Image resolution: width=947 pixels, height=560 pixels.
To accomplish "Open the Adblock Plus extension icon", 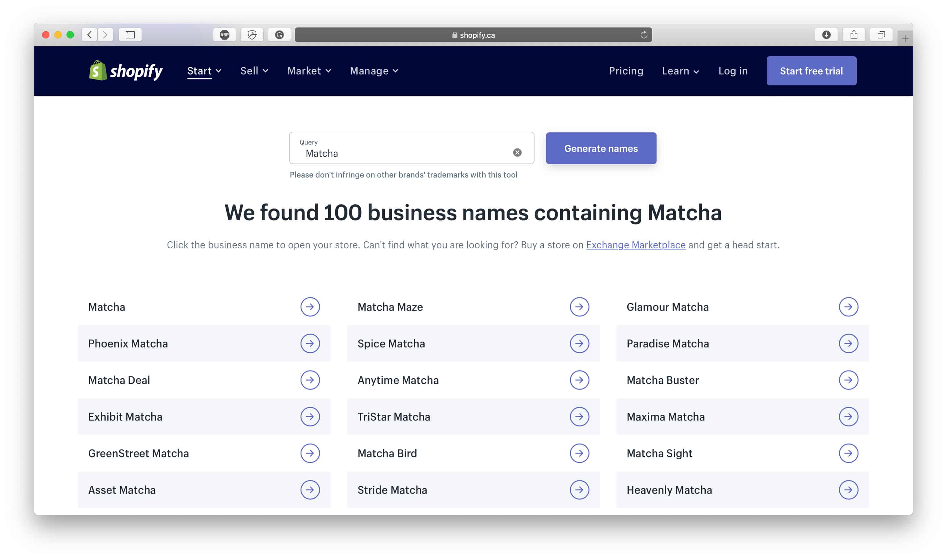I will tap(225, 35).
